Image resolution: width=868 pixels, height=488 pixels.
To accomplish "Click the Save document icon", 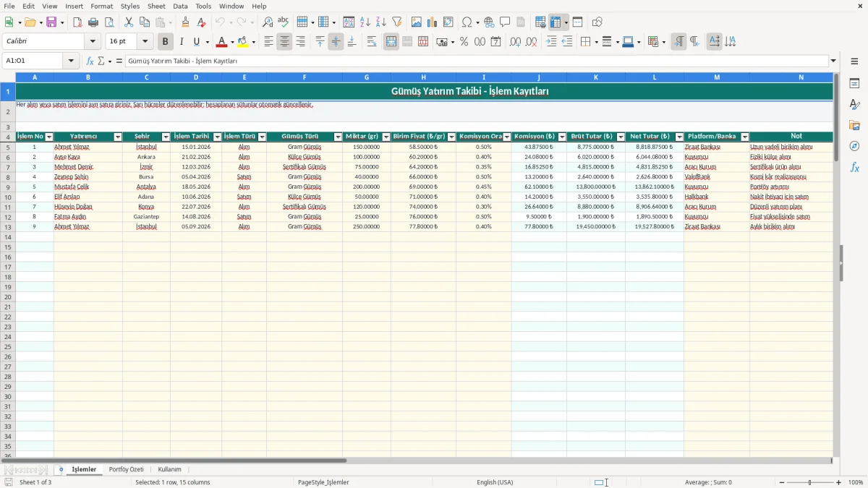I will coord(51,22).
